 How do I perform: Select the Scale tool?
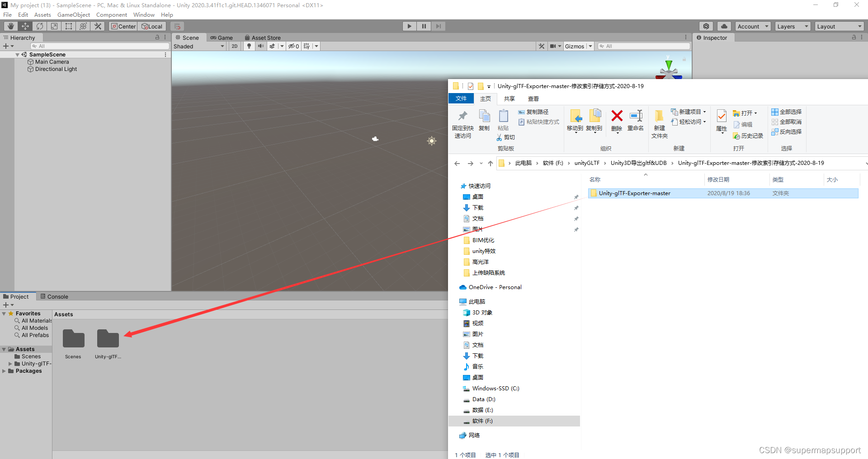click(54, 26)
